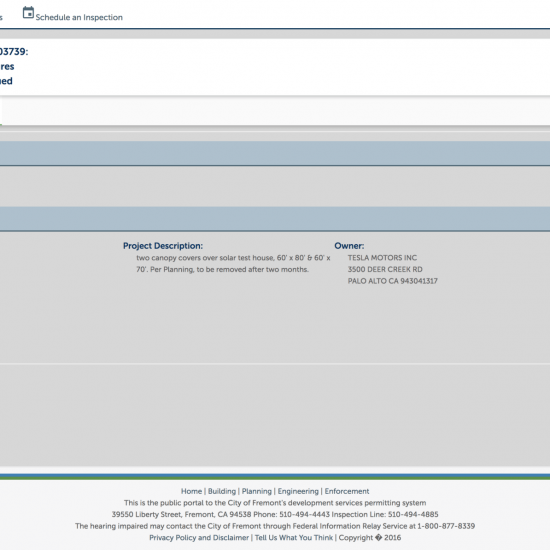Image resolution: width=550 pixels, height=550 pixels.
Task: Click the 3500 DEER CREEK RD address line
Action: point(385,269)
